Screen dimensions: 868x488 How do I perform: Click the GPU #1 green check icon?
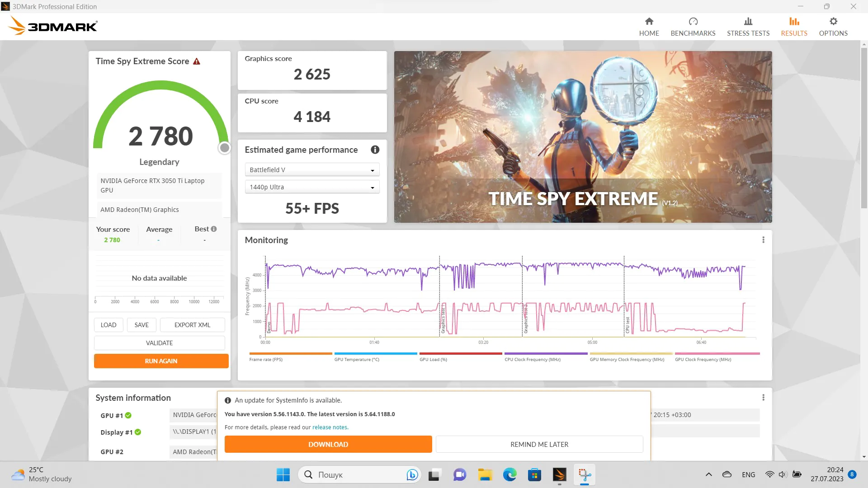tap(128, 415)
